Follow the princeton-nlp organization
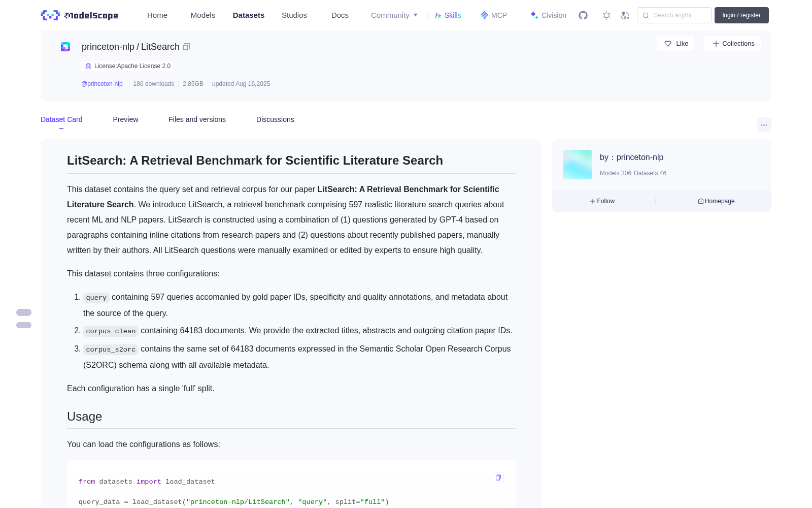 (x=602, y=201)
